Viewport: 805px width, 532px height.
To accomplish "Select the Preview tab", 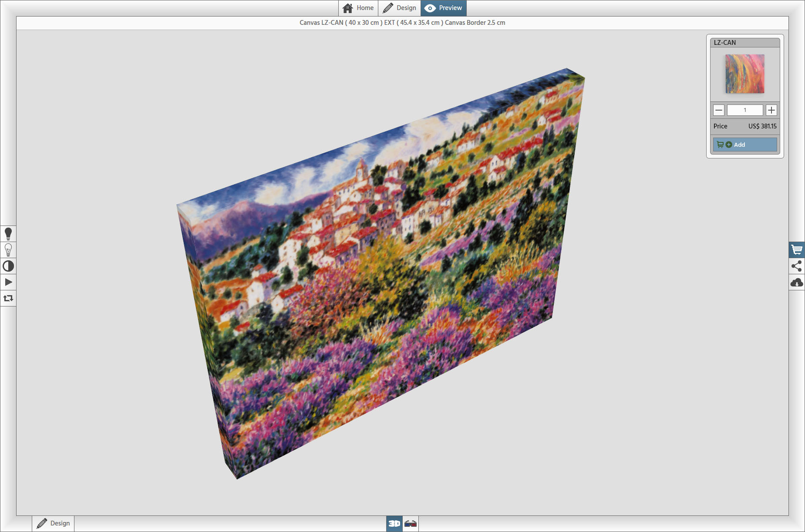I will tap(444, 8).
